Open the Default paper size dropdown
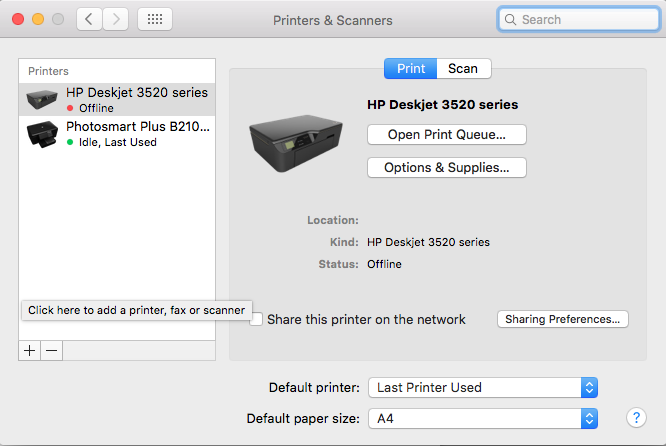The image size is (666, 446). tap(483, 417)
